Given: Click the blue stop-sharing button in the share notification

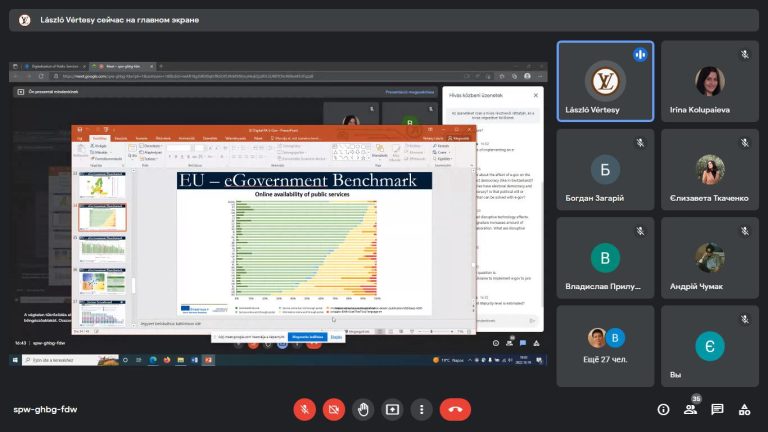Looking at the screenshot, I should [x=308, y=337].
